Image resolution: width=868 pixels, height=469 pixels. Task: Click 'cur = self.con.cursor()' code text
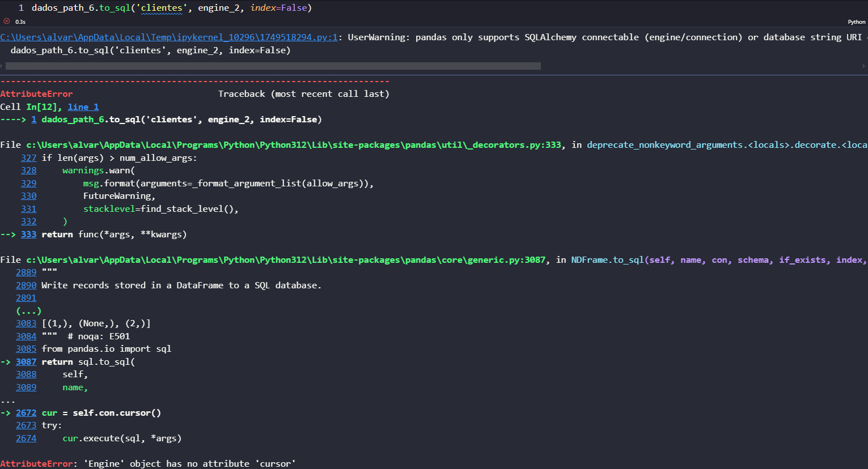pyautogui.click(x=101, y=413)
